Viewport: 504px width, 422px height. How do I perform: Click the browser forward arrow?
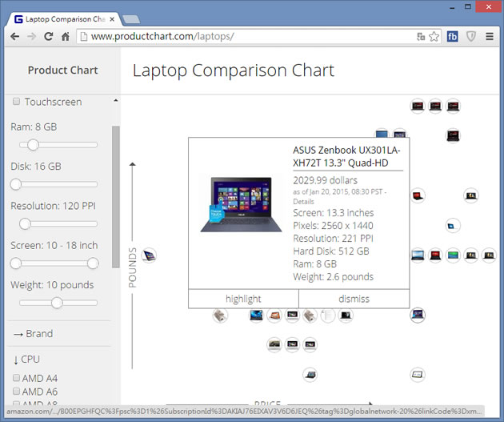coord(31,37)
